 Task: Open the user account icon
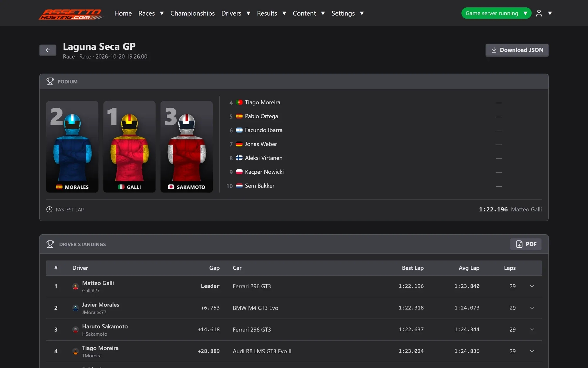[x=539, y=13]
